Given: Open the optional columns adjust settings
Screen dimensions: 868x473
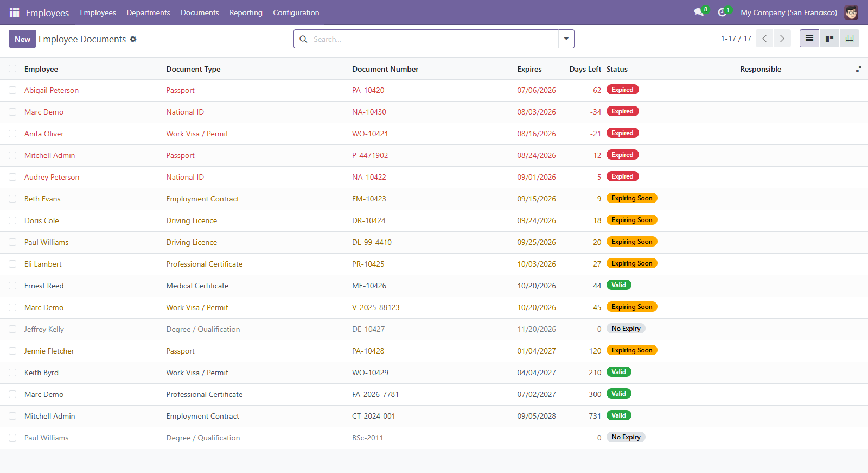Looking at the screenshot, I should point(858,69).
